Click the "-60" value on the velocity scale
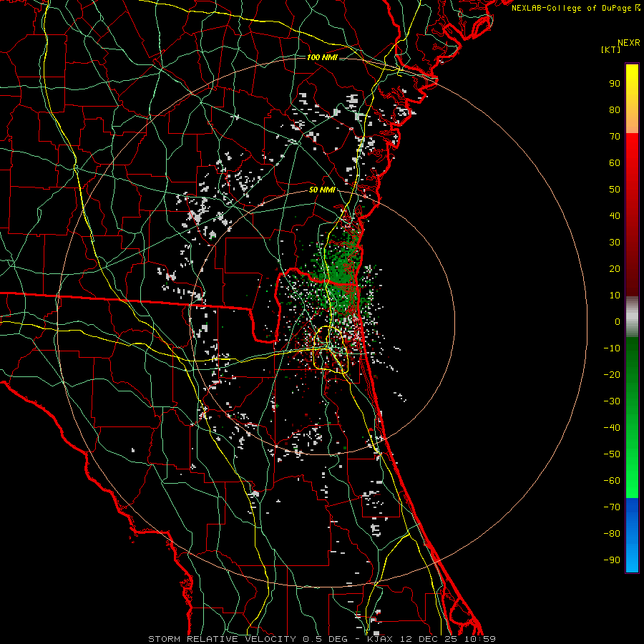This screenshot has width=644, height=644. pos(612,481)
